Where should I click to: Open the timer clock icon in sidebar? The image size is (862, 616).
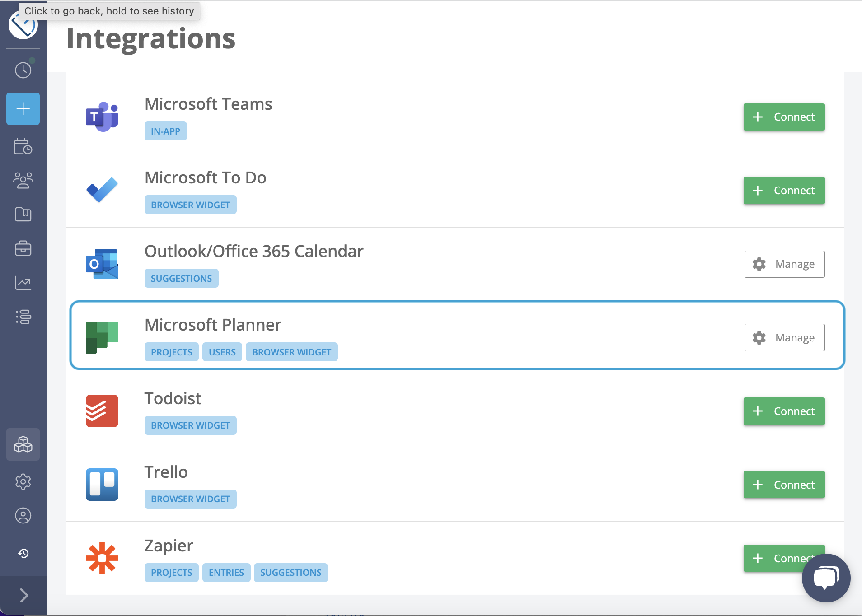(x=23, y=70)
